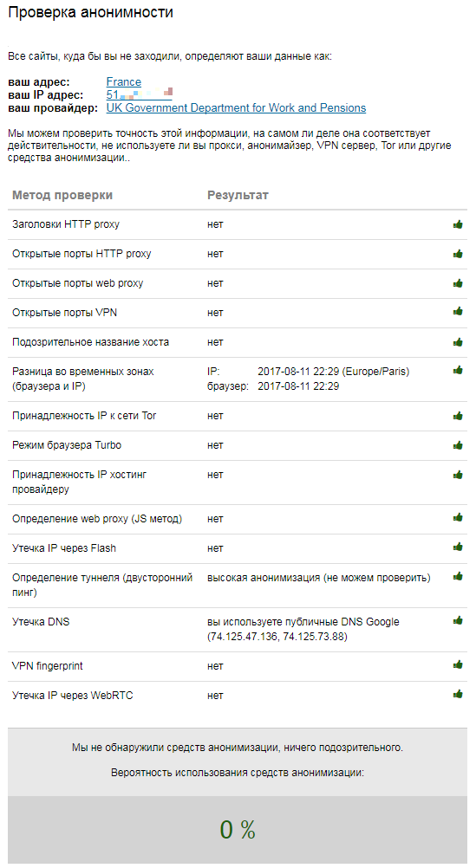
Task: Open UK Government Department for Work and Pensions link
Action: pyautogui.click(x=236, y=108)
